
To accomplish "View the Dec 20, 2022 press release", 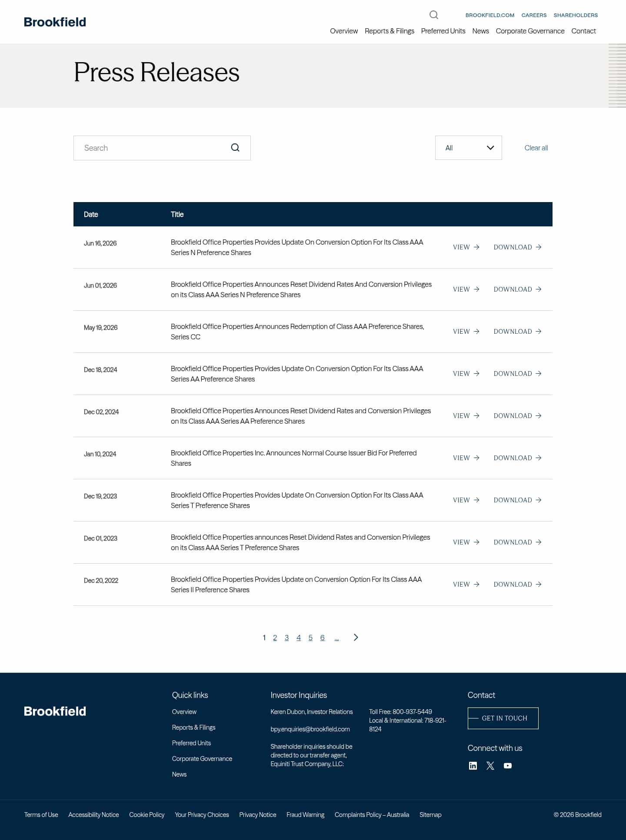I will [466, 584].
